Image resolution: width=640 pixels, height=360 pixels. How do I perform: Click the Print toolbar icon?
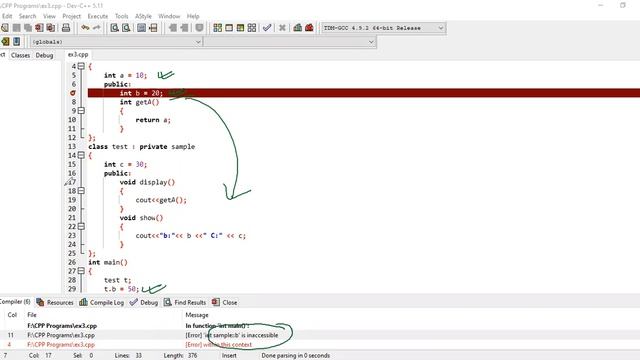click(x=66, y=28)
